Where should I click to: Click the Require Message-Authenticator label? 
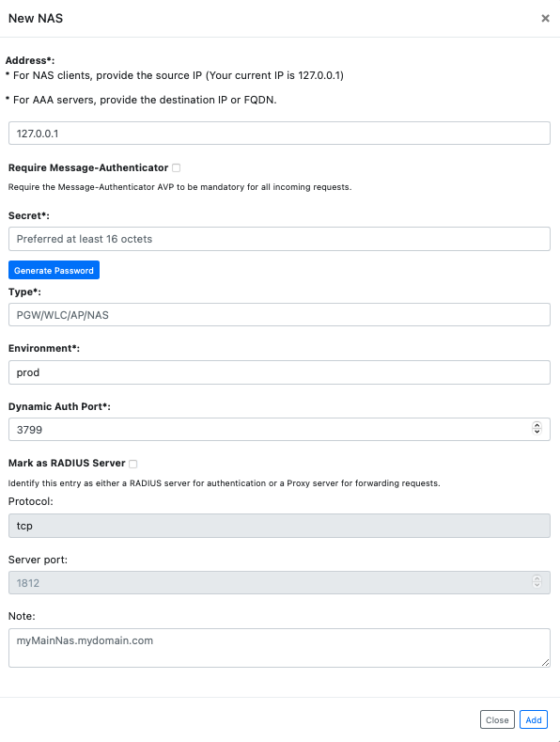tap(88, 168)
